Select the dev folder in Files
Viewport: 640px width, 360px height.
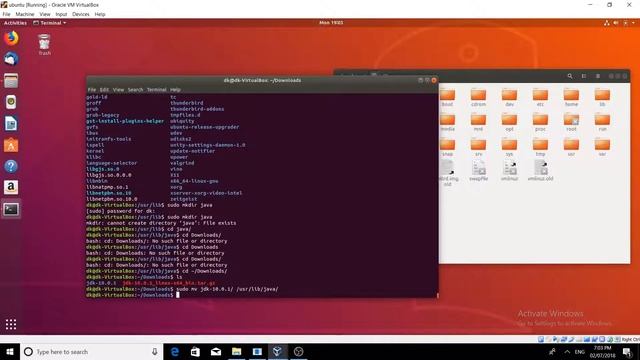pyautogui.click(x=509, y=98)
